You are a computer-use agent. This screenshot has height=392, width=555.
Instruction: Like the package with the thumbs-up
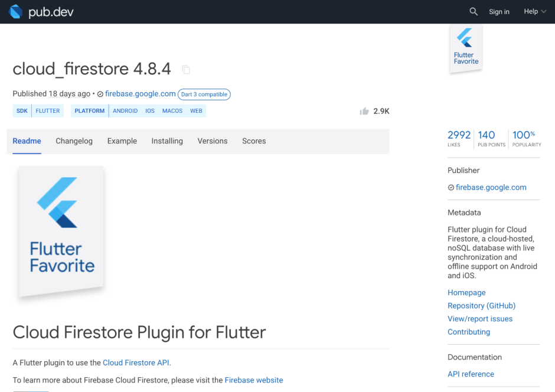pyautogui.click(x=364, y=110)
